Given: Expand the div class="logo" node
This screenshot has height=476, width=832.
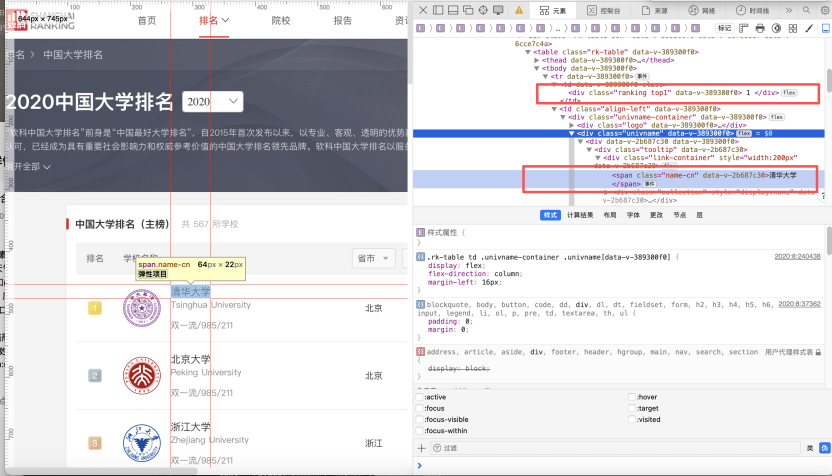Looking at the screenshot, I should [x=571, y=125].
